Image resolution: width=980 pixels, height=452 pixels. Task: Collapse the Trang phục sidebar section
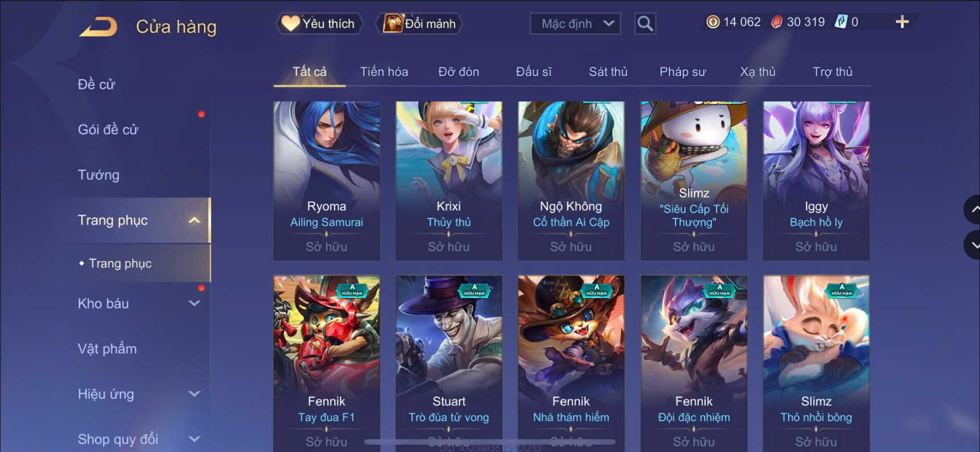point(194,220)
